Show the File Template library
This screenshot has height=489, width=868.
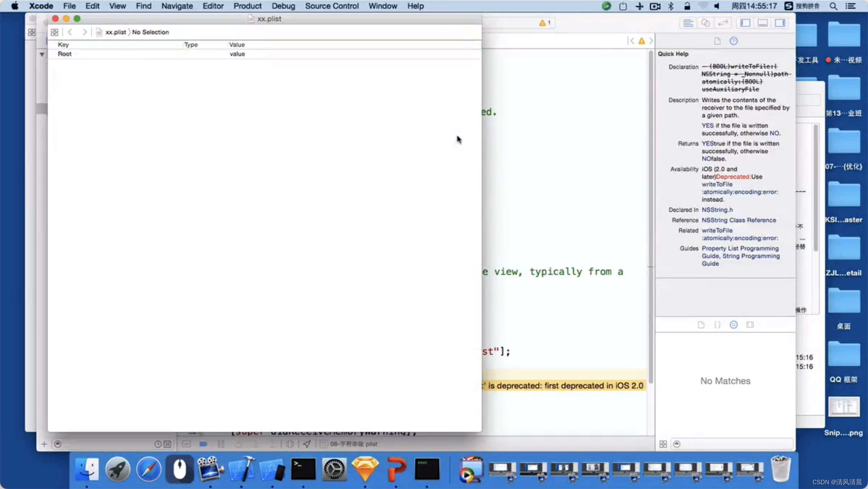[x=701, y=325]
